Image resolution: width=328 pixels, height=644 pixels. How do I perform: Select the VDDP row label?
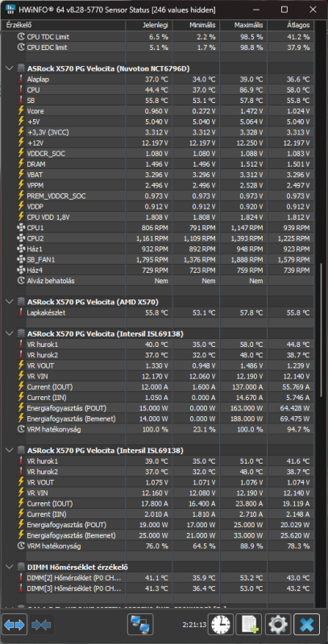pyautogui.click(x=35, y=207)
